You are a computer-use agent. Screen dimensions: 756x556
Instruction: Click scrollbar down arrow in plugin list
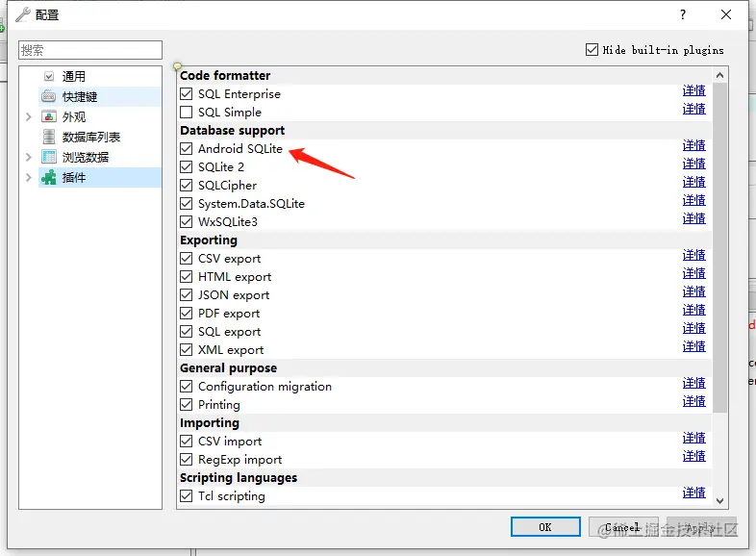[719, 500]
